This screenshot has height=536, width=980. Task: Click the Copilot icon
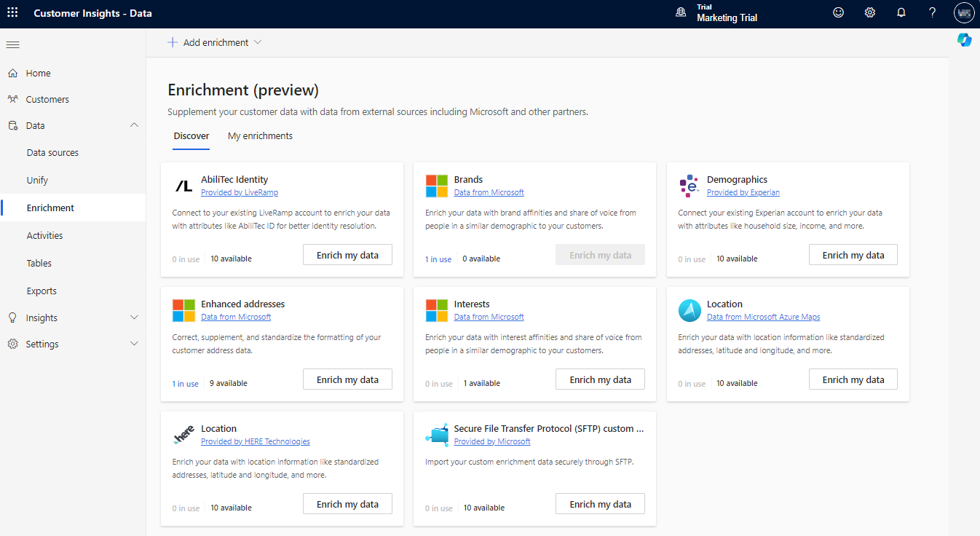tap(964, 39)
